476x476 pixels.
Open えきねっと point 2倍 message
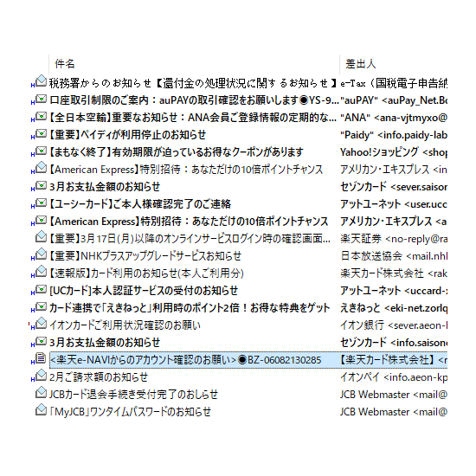[239, 308]
